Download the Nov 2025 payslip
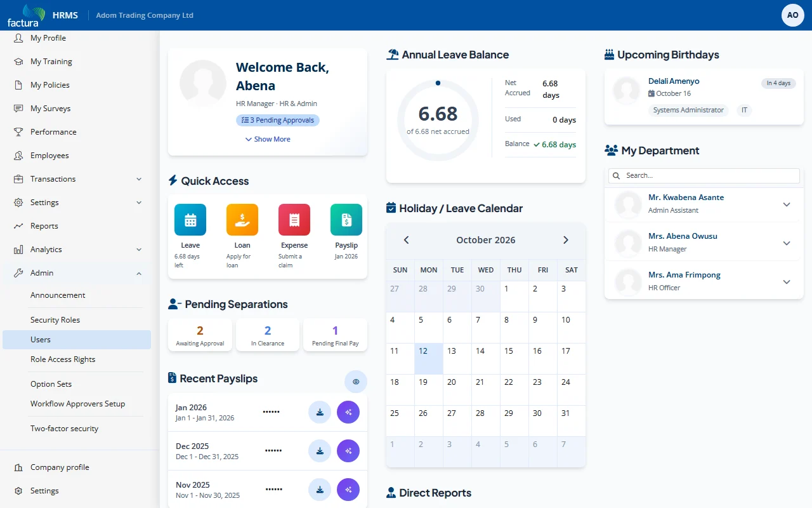 coord(320,490)
